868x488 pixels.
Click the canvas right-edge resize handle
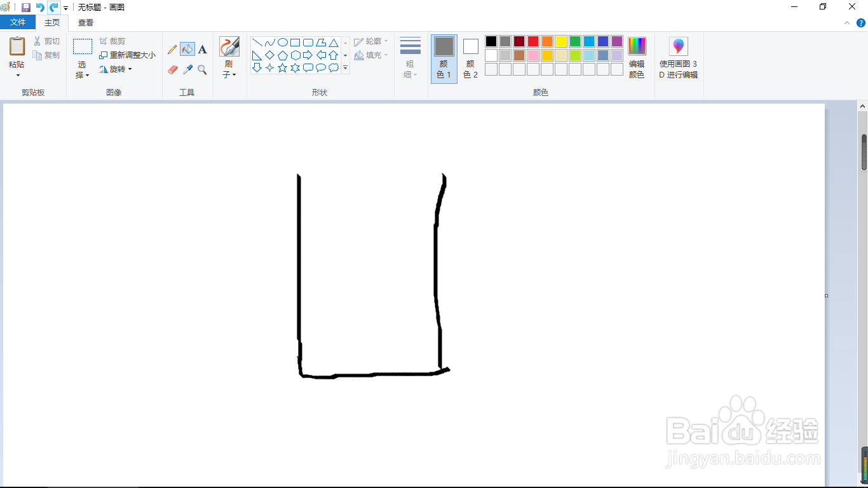pos(826,295)
